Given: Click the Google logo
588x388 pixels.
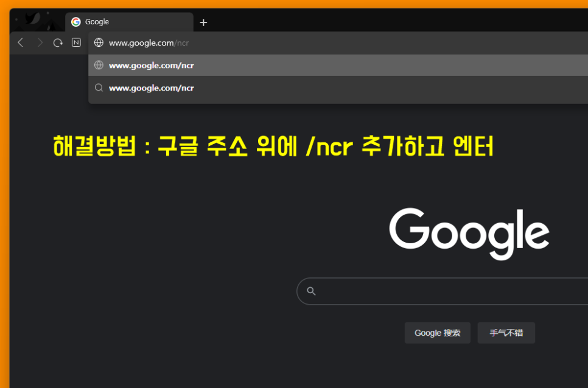Looking at the screenshot, I should [469, 233].
